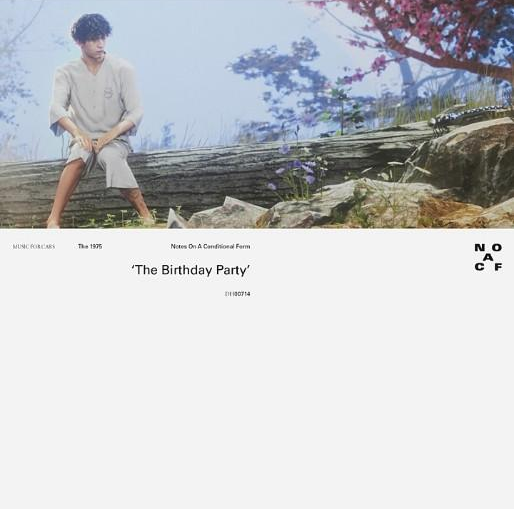This screenshot has height=509, width=514.
Task: Click the letter F in the logo
Action: coord(498,267)
